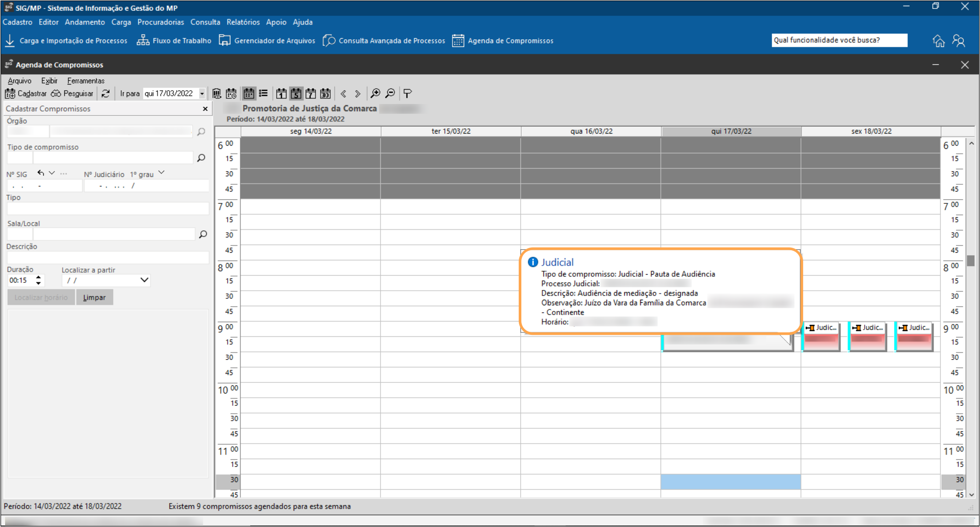Click Cadastrar in the agenda toolbar
The width and height of the screenshot is (980, 527).
coord(25,94)
